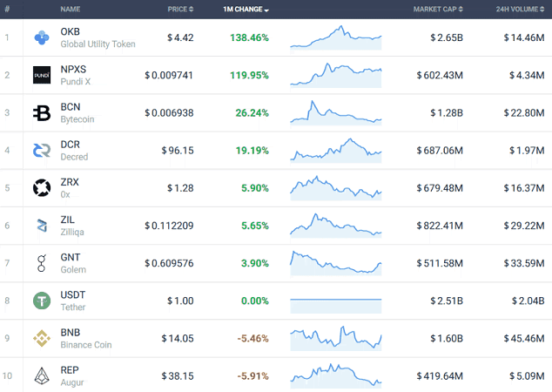Click the Decred logo icon

[41, 151]
